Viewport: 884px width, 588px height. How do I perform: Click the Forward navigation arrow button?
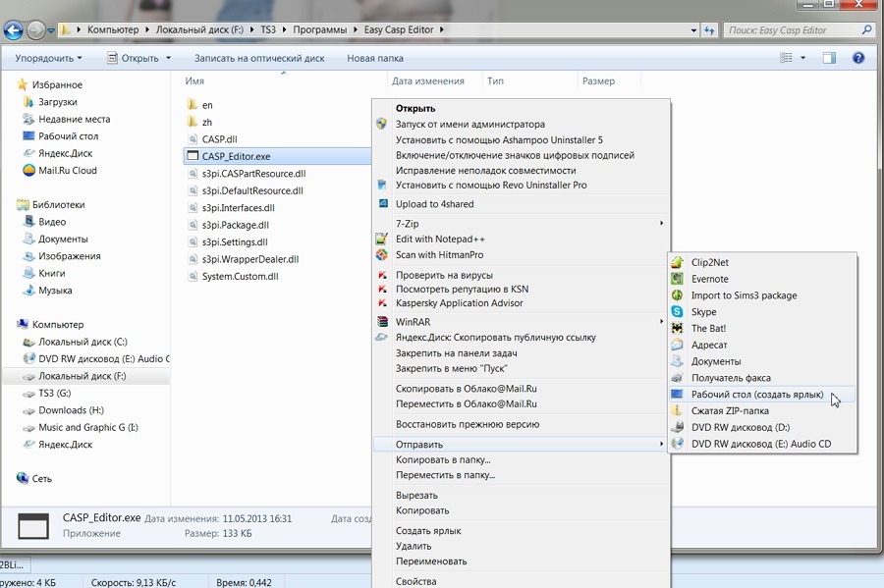(x=36, y=29)
